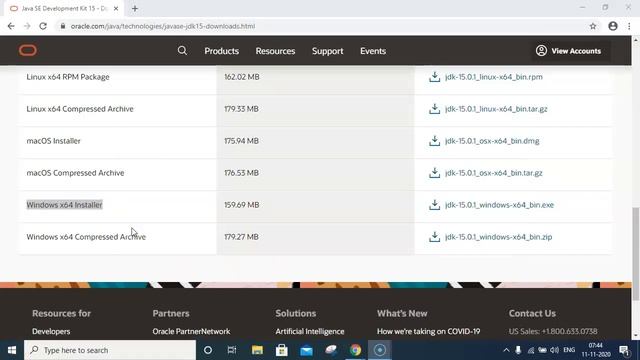Open the Support menu
Image resolution: width=640 pixels, height=360 pixels.
327,51
